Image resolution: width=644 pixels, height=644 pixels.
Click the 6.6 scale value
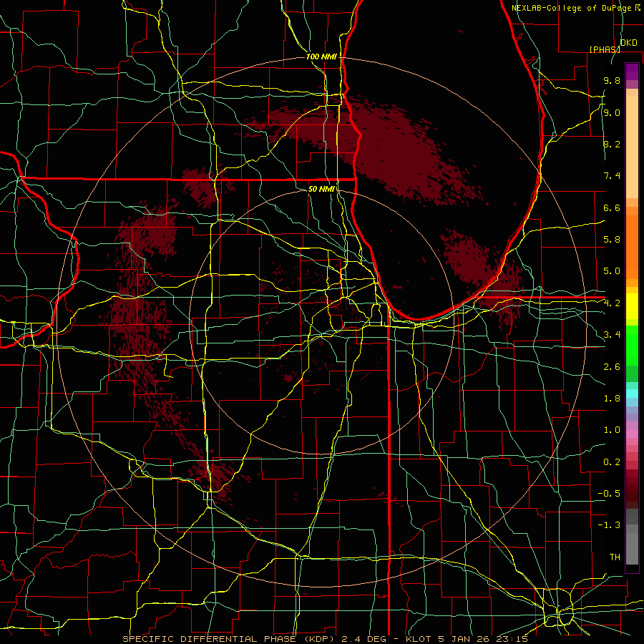tap(612, 208)
